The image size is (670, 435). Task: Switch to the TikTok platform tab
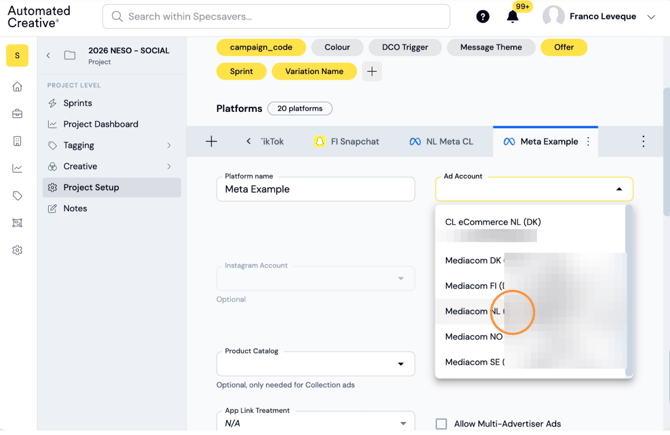[272, 141]
